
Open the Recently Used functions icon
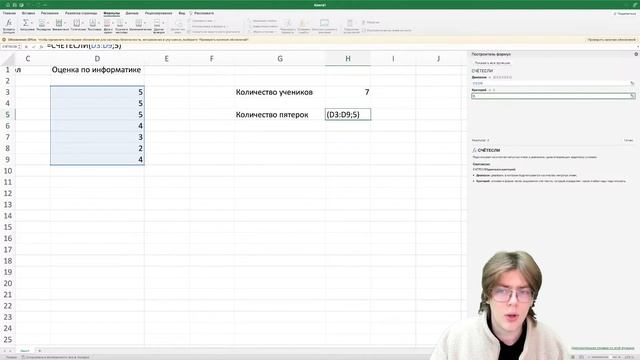42,23
